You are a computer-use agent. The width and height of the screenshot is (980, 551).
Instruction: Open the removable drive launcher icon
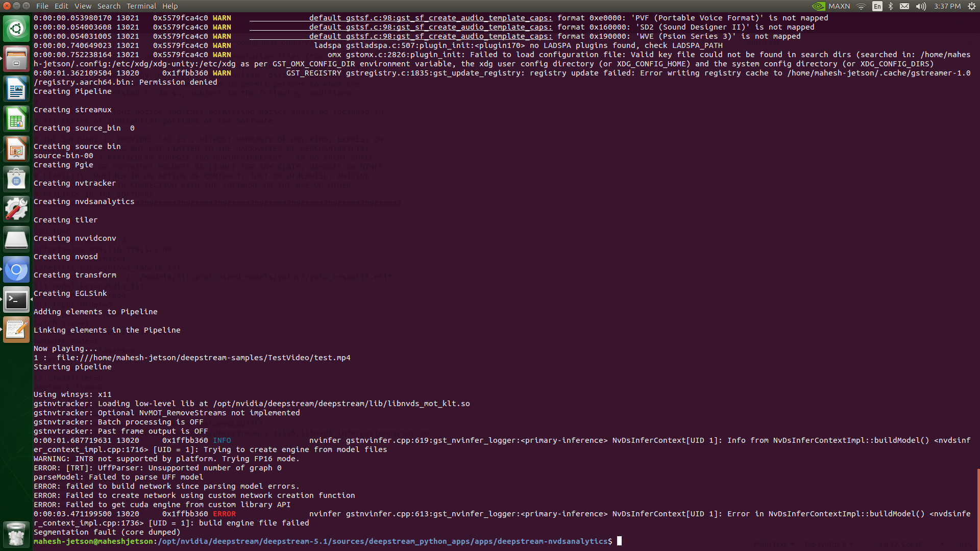click(16, 239)
